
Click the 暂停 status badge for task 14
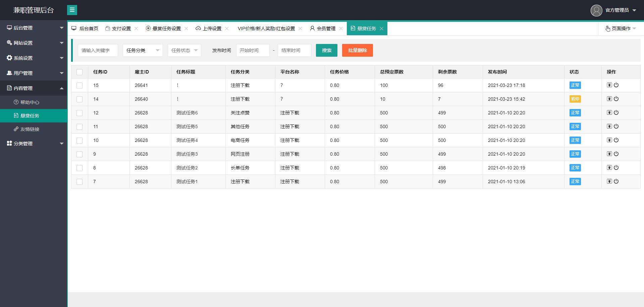(575, 99)
